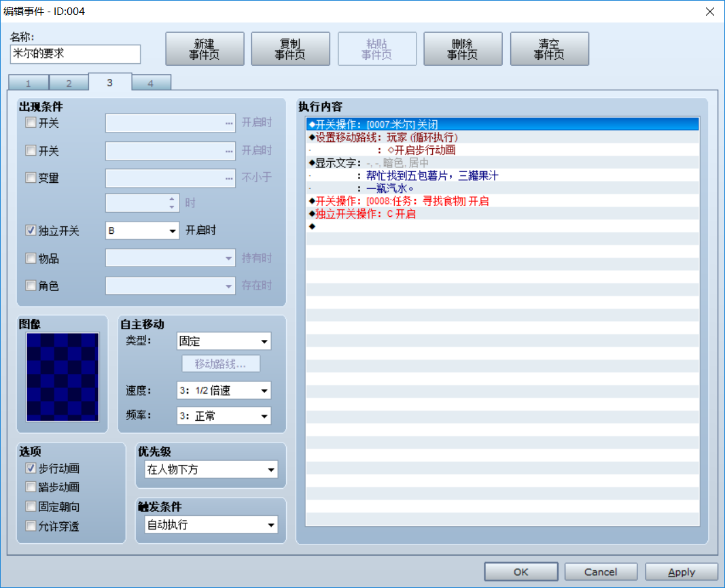Select the empty last command line
This screenshot has height=588, width=725.
pos(503,226)
